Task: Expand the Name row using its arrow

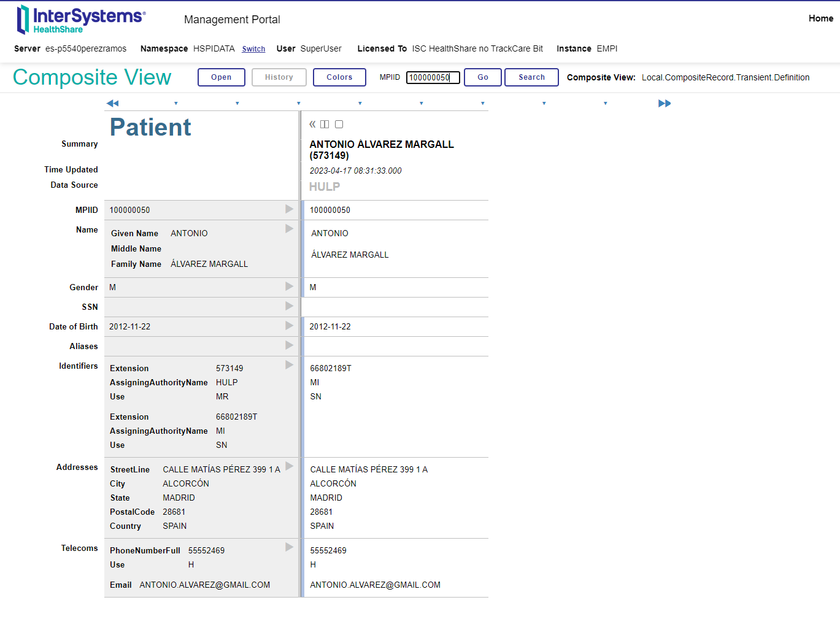Action: pos(289,229)
